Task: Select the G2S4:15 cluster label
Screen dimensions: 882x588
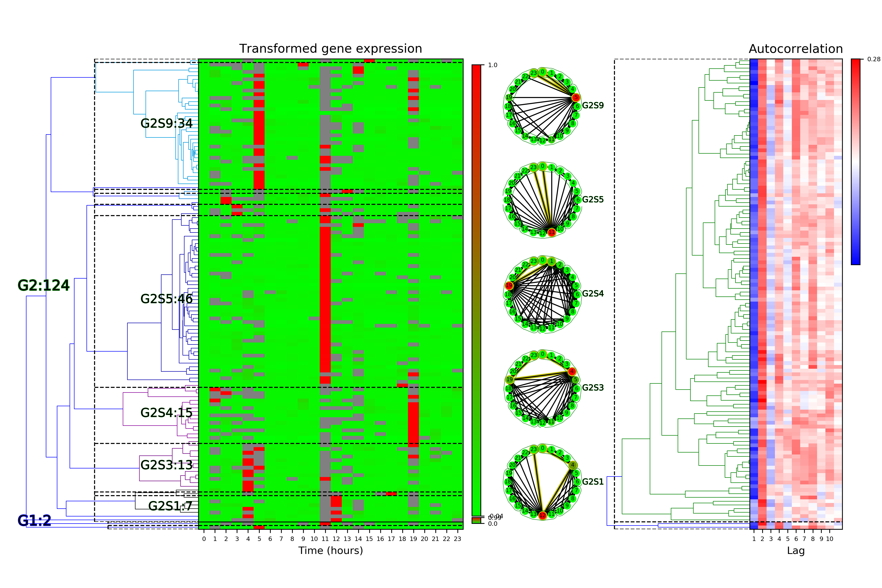Action: [x=166, y=413]
